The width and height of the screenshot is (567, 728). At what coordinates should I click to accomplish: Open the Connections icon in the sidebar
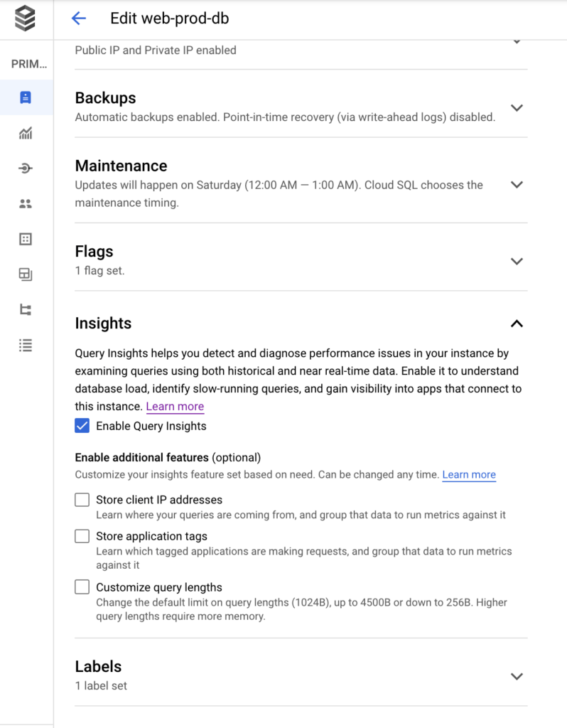tap(26, 168)
